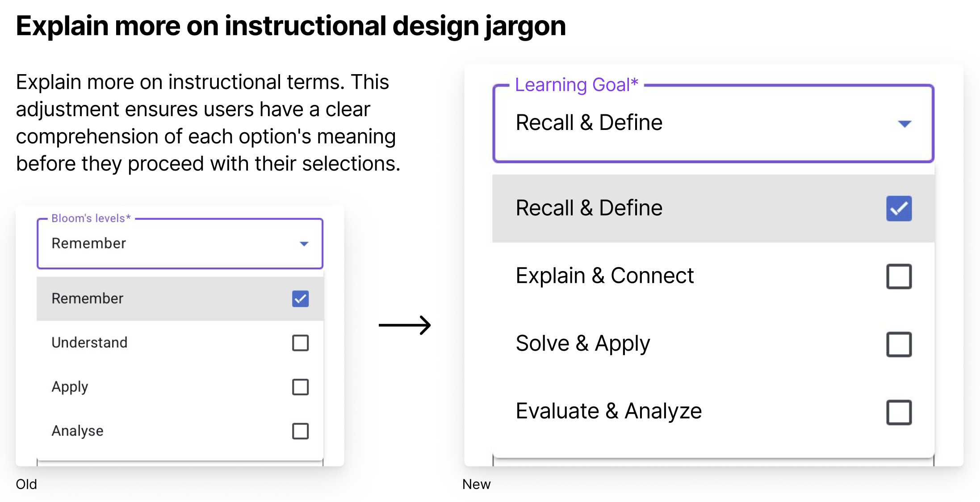
Task: Collapse the Bloom's levels dropdown arrow
Action: [304, 244]
